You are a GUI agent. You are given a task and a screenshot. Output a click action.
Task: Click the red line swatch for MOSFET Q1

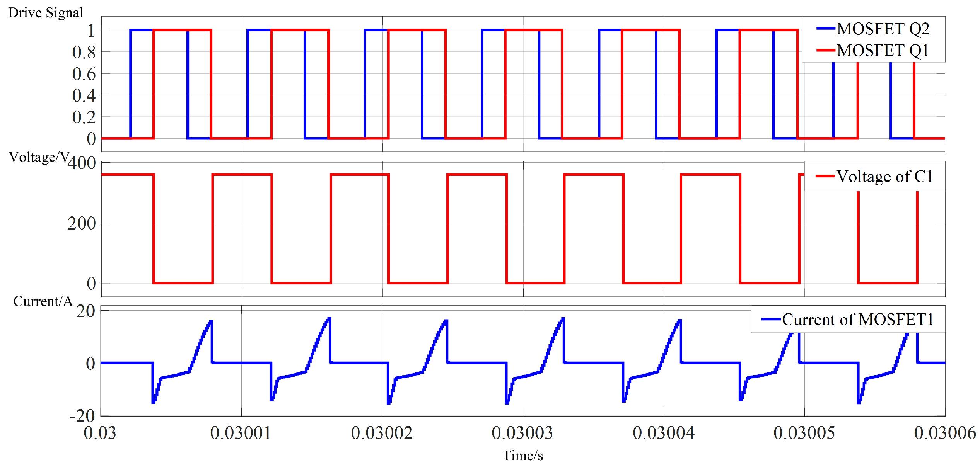pos(826,50)
